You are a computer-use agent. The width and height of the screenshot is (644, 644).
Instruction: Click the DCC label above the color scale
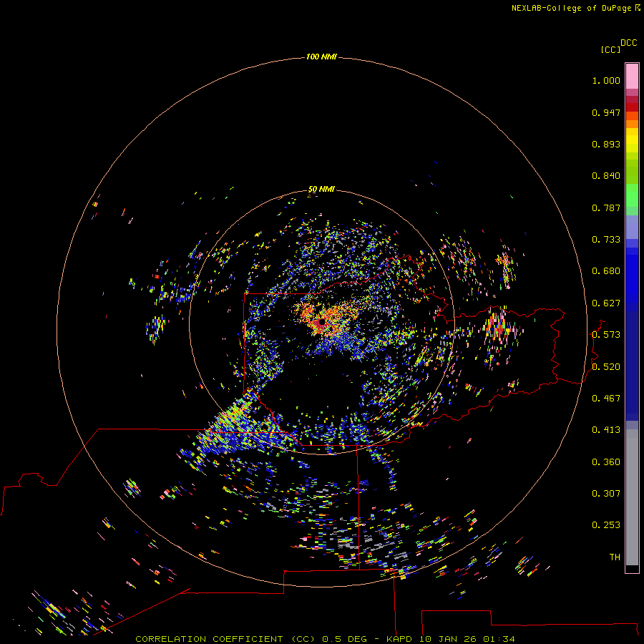click(x=628, y=43)
